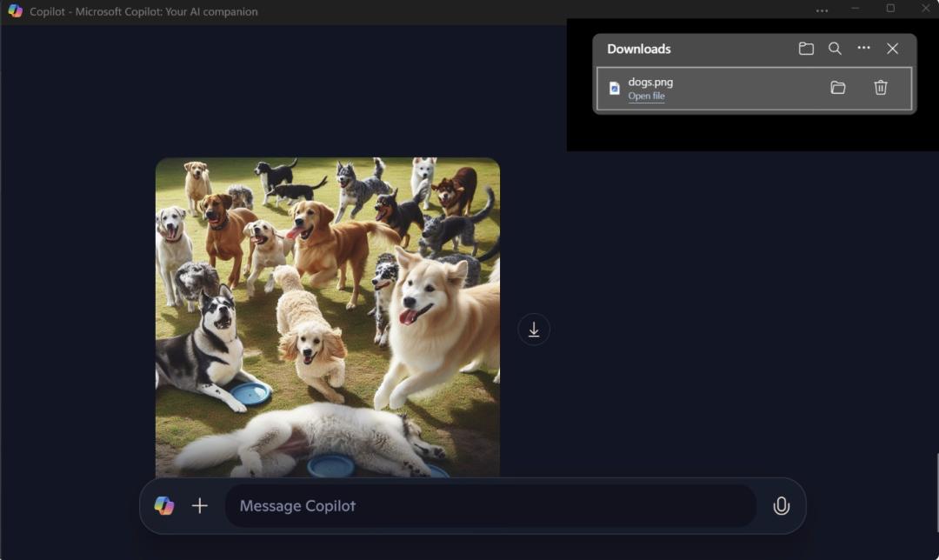The height and width of the screenshot is (560, 939).
Task: Click the Copilot app icon in title bar
Action: pos(16,10)
